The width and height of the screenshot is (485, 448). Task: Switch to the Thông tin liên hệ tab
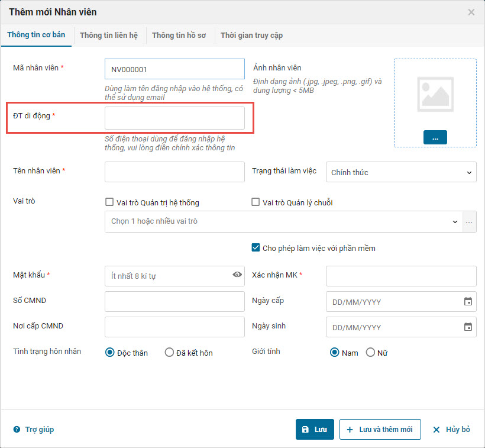coord(109,36)
